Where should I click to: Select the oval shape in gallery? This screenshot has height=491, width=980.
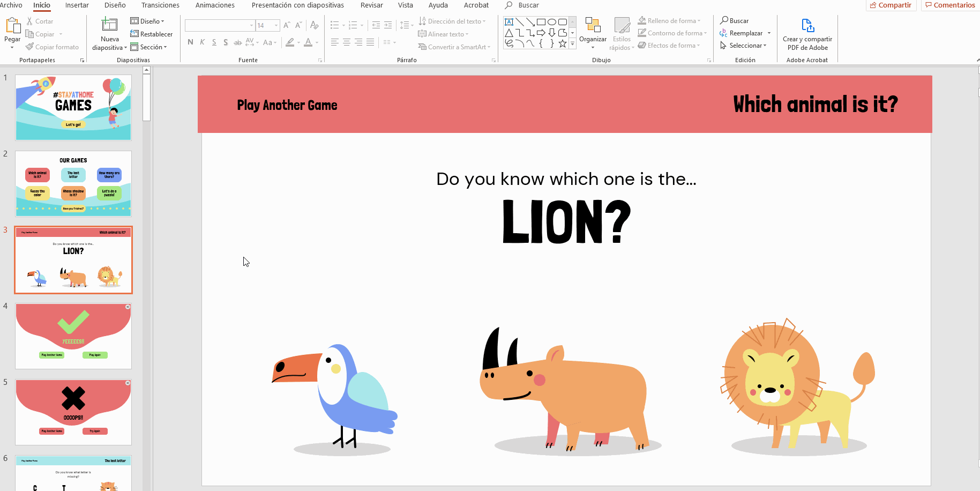pos(552,22)
